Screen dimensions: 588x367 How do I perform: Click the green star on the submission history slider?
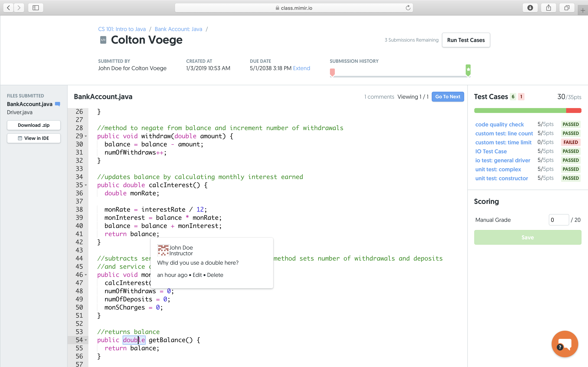coord(468,70)
